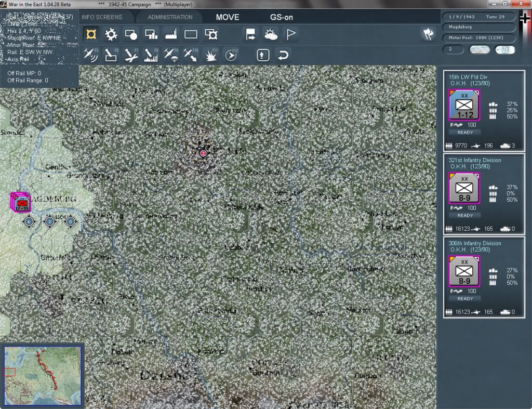Click the boxed up-arrow toolbar icon

point(262,55)
